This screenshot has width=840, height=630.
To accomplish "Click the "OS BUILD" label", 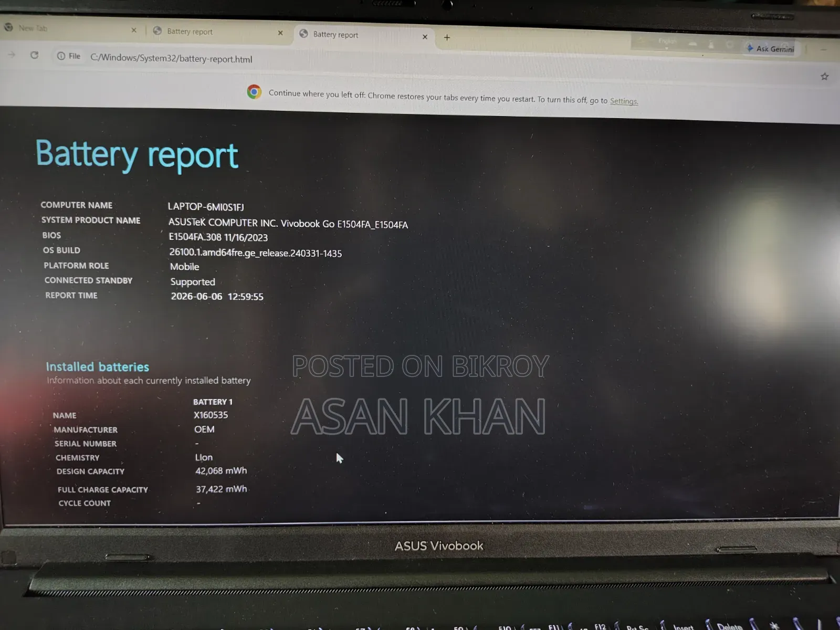I will (61, 250).
